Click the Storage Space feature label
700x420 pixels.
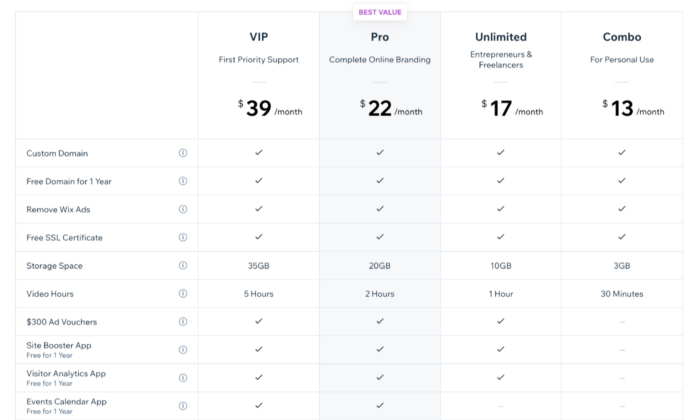pyautogui.click(x=54, y=266)
